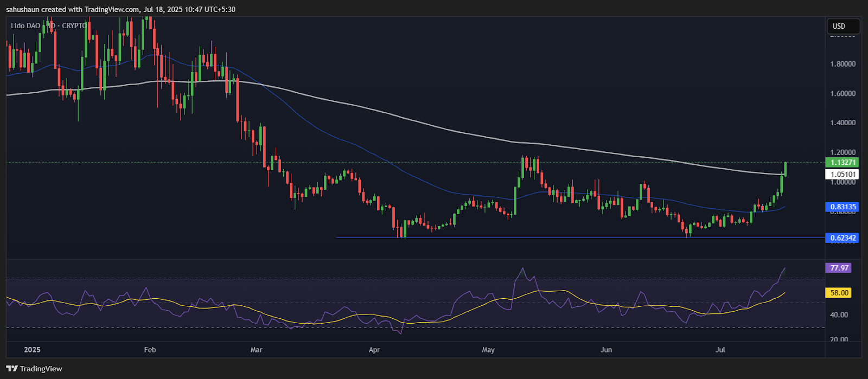Click the header text with snapshot date

coord(121,9)
